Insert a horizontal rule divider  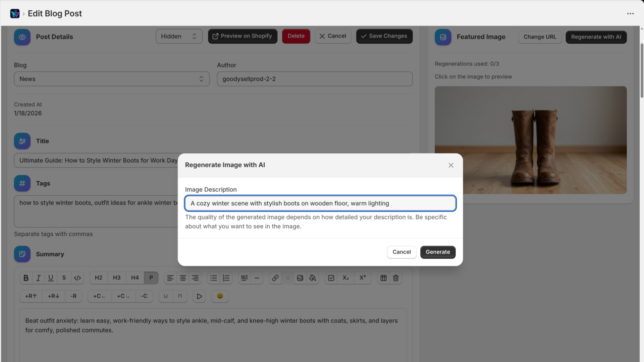coord(257,278)
